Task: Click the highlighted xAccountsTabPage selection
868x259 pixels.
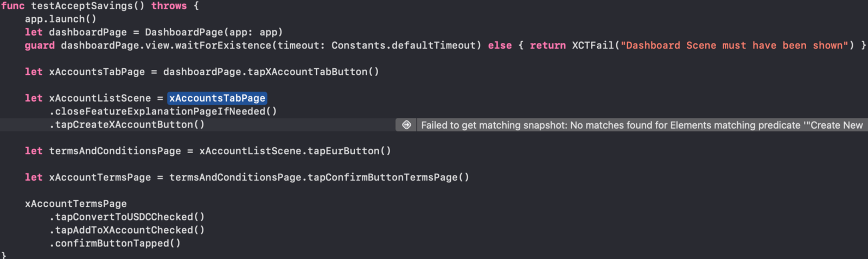Action: coord(217,98)
